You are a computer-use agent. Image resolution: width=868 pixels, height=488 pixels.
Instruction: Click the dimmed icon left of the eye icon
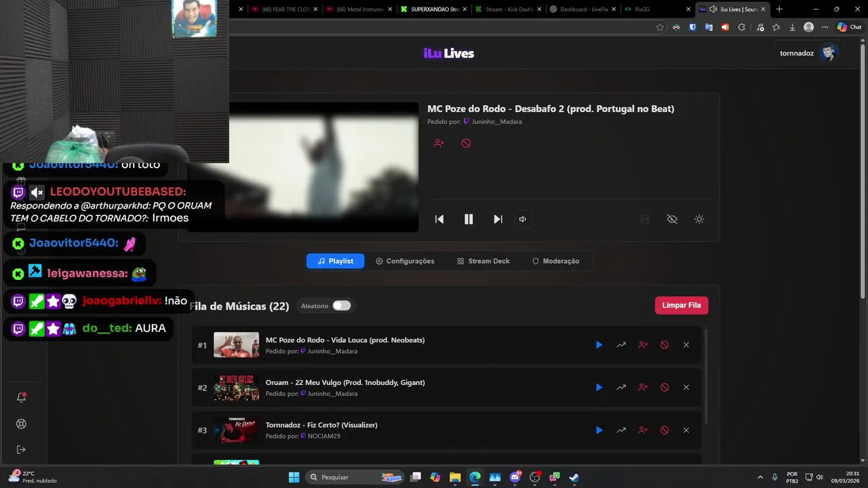(645, 219)
